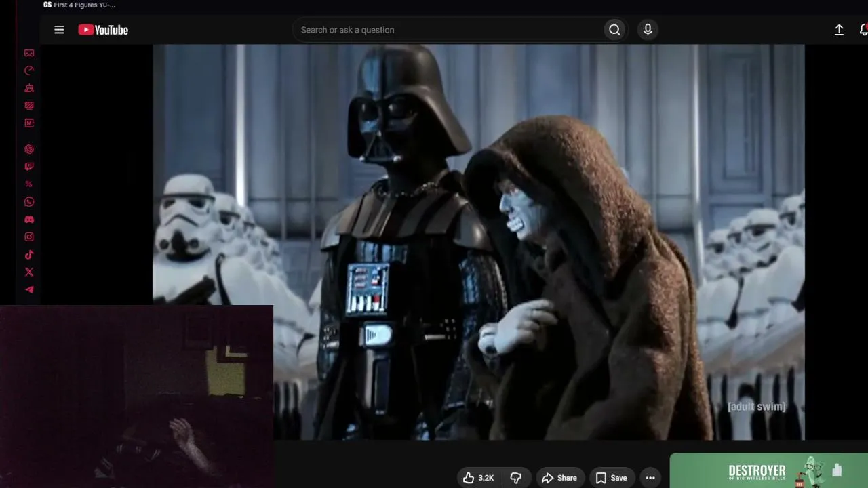Select the 'First 4 Figures Yu-...' browser tab
This screenshot has height=488, width=868.
(79, 5)
